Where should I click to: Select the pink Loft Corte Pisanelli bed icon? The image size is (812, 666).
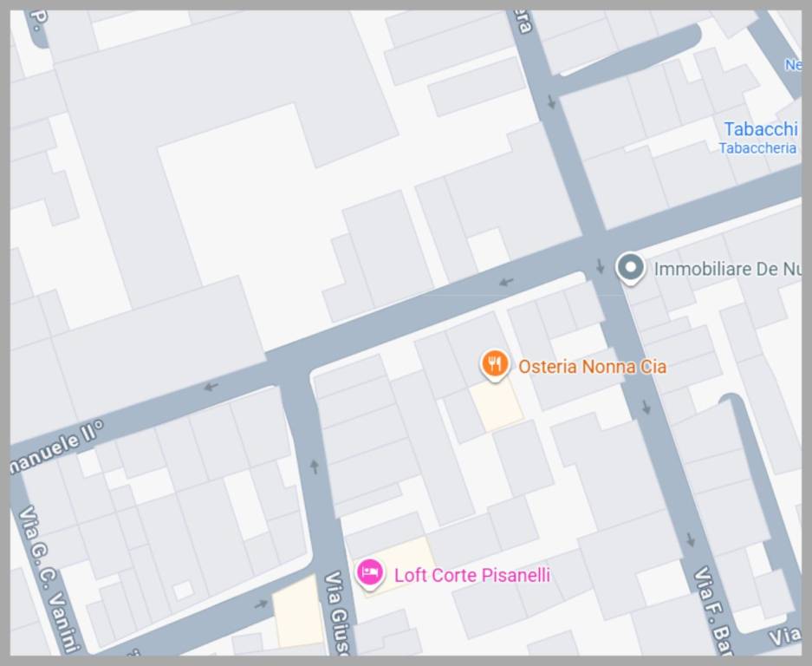point(370,574)
